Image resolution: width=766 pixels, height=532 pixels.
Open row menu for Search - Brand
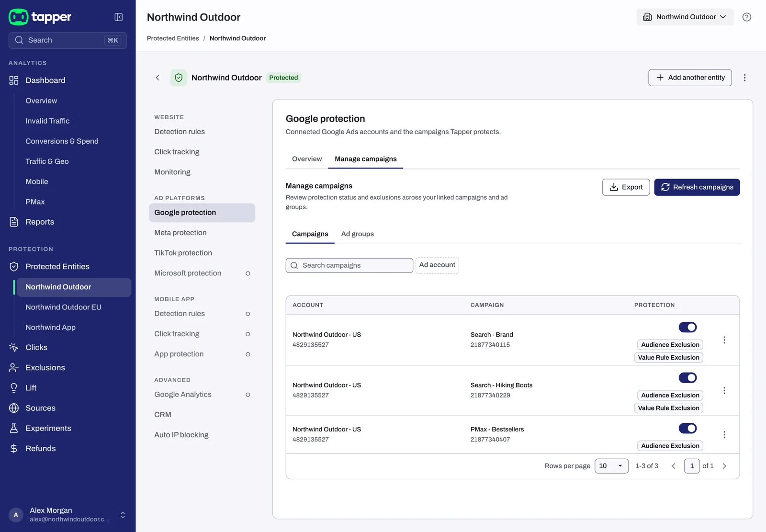click(x=724, y=340)
